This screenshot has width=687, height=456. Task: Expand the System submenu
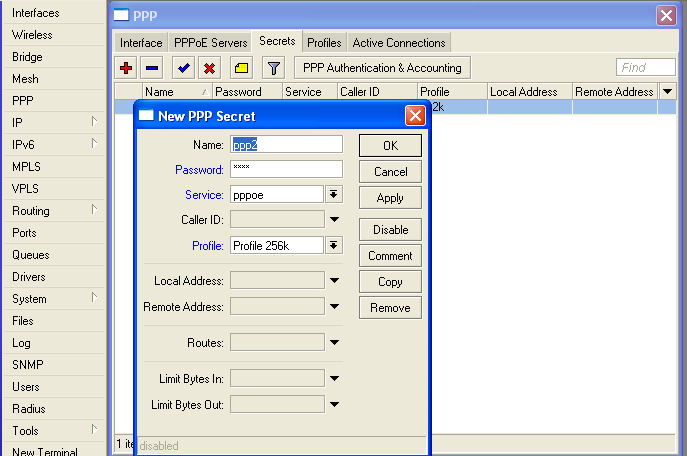click(94, 297)
